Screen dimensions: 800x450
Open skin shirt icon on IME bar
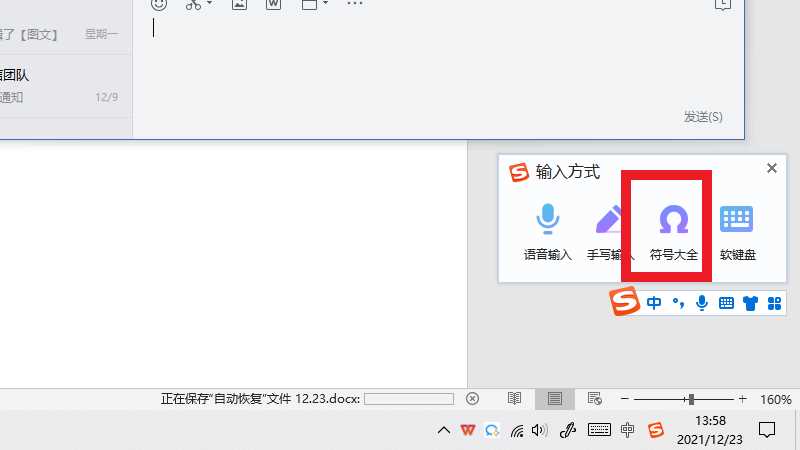tap(750, 303)
